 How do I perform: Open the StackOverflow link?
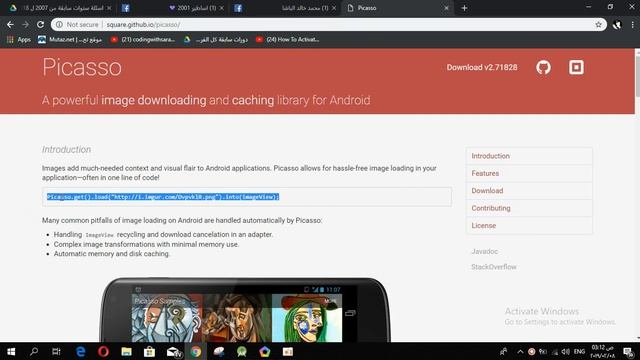coord(493,267)
